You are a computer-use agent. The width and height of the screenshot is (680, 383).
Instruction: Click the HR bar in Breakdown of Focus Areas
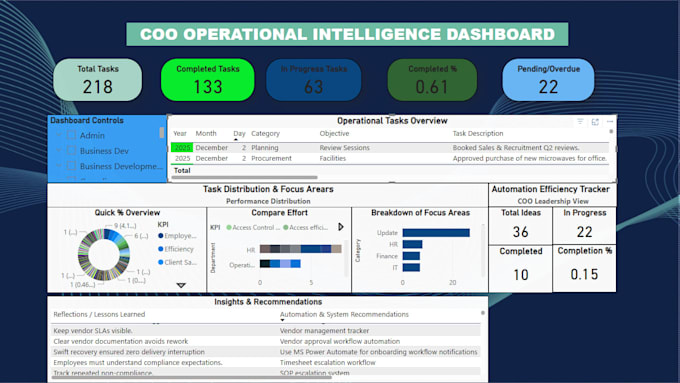[x=412, y=244]
